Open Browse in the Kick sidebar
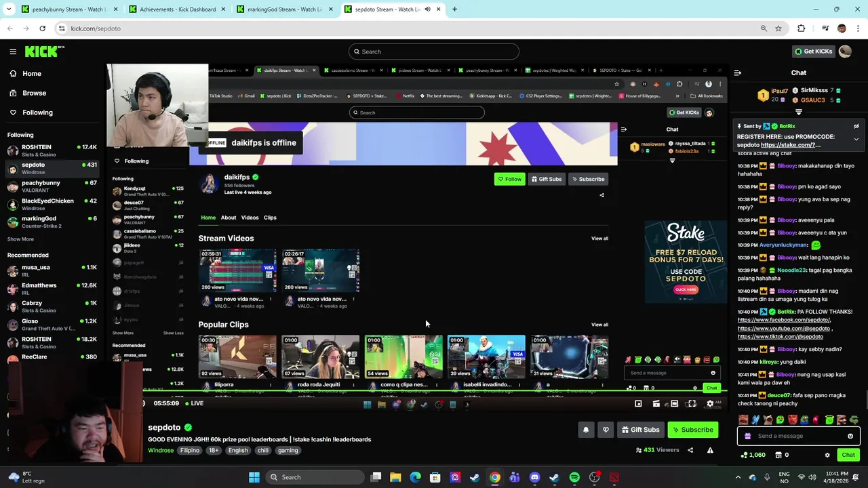 [x=28, y=93]
